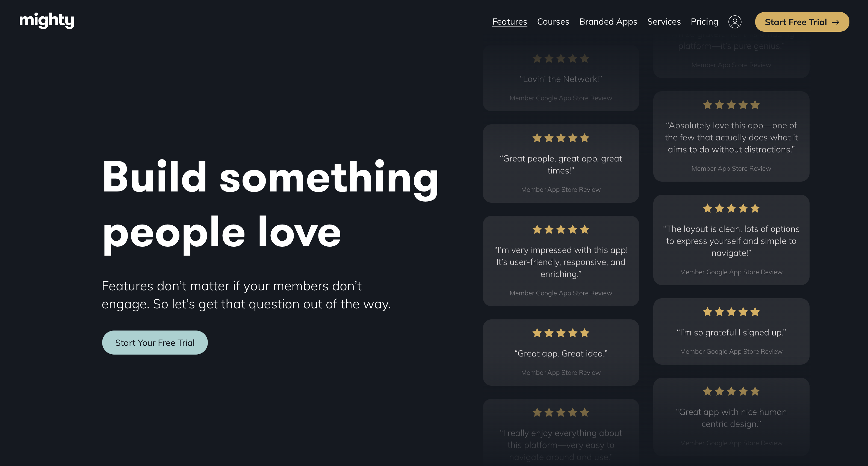Select the Pricing menu item
The height and width of the screenshot is (466, 868).
[x=704, y=22]
